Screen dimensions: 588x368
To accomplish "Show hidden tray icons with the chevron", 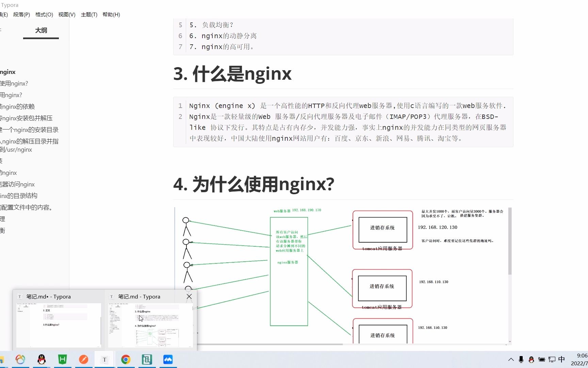I will [510, 359].
